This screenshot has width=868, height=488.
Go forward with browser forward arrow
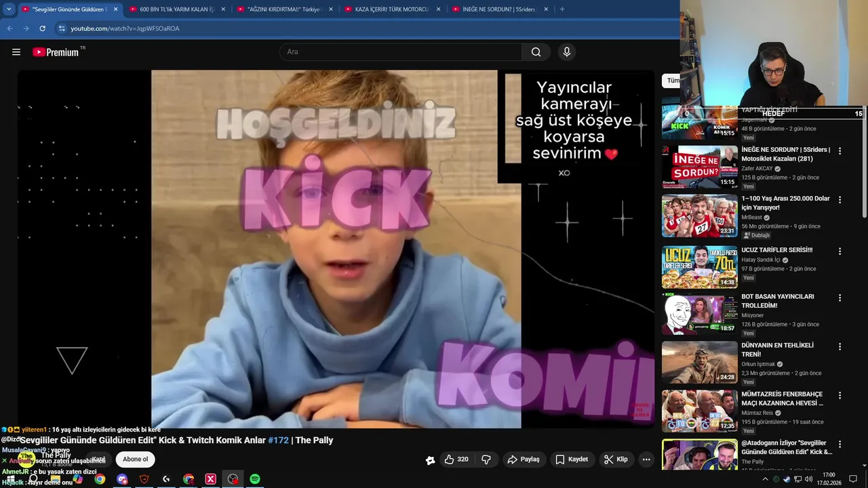[x=26, y=28]
